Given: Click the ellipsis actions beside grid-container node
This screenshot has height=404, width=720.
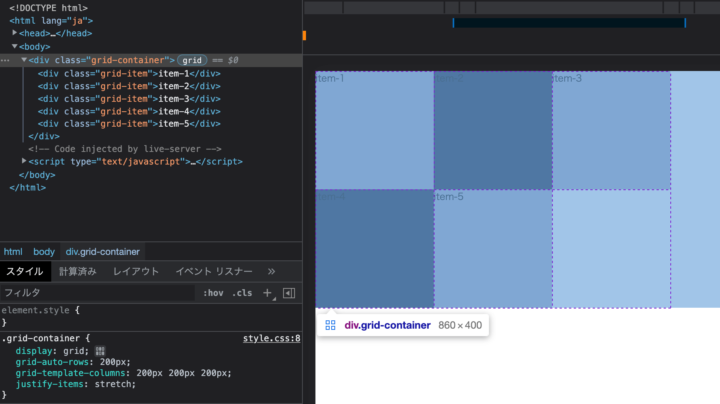Looking at the screenshot, I should [x=5, y=60].
